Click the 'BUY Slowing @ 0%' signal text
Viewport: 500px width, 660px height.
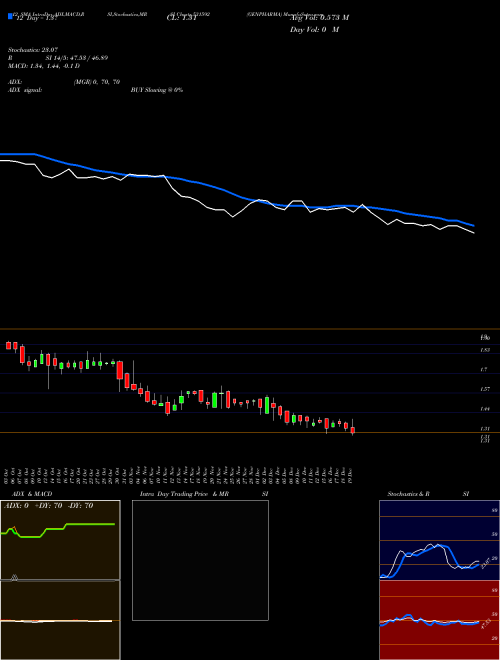(157, 90)
